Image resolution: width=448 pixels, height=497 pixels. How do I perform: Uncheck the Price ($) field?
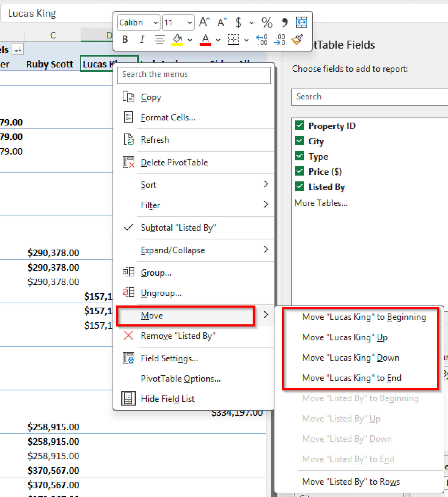299,172
